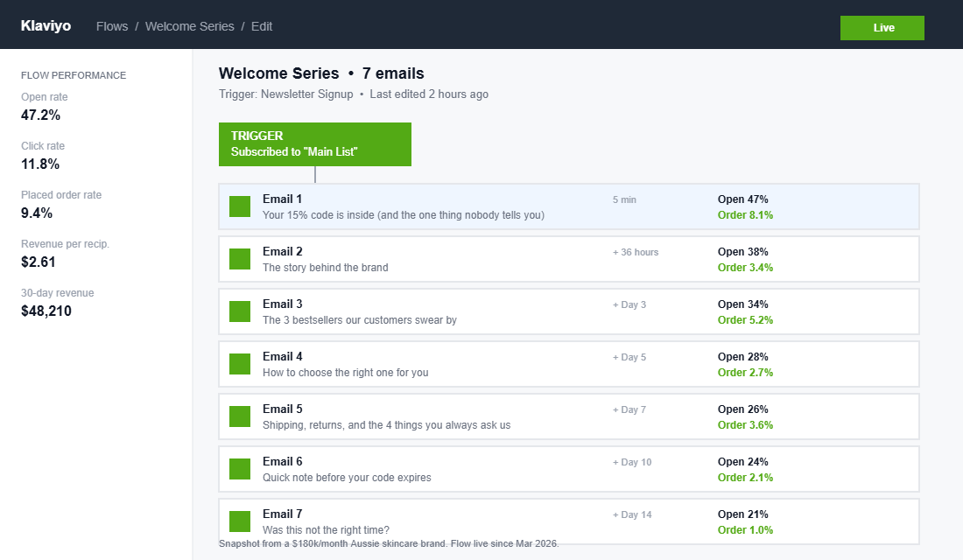The height and width of the screenshot is (560, 963).
Task: Click subject "The 3 bestsellers our customers swear by"
Action: click(x=360, y=320)
